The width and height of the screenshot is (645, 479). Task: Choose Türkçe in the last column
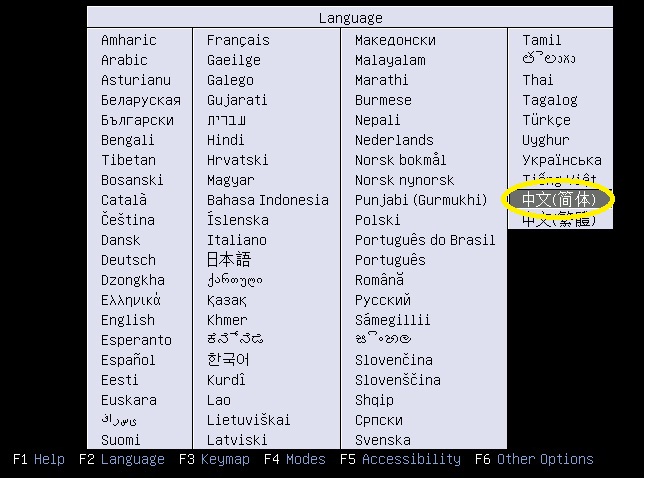(x=546, y=120)
